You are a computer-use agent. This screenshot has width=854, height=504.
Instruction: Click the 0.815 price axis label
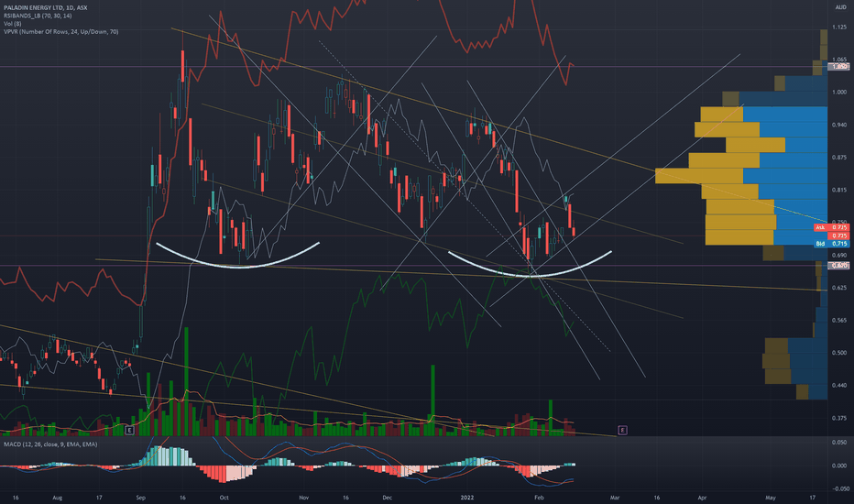tap(839, 191)
